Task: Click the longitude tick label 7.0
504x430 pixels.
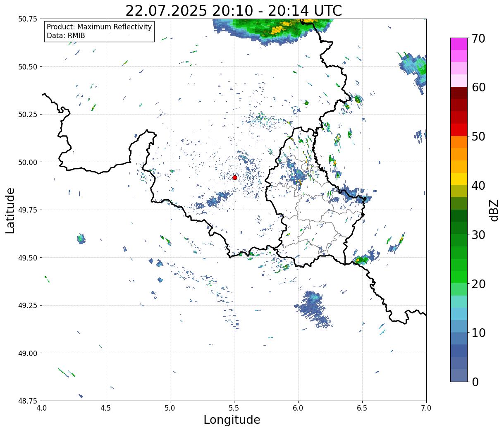Action: [426, 408]
